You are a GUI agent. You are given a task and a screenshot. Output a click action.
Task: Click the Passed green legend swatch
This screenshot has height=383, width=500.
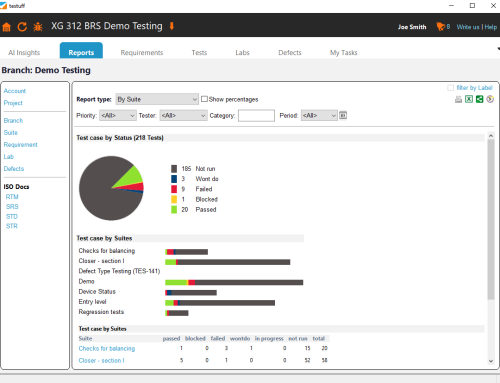174,210
